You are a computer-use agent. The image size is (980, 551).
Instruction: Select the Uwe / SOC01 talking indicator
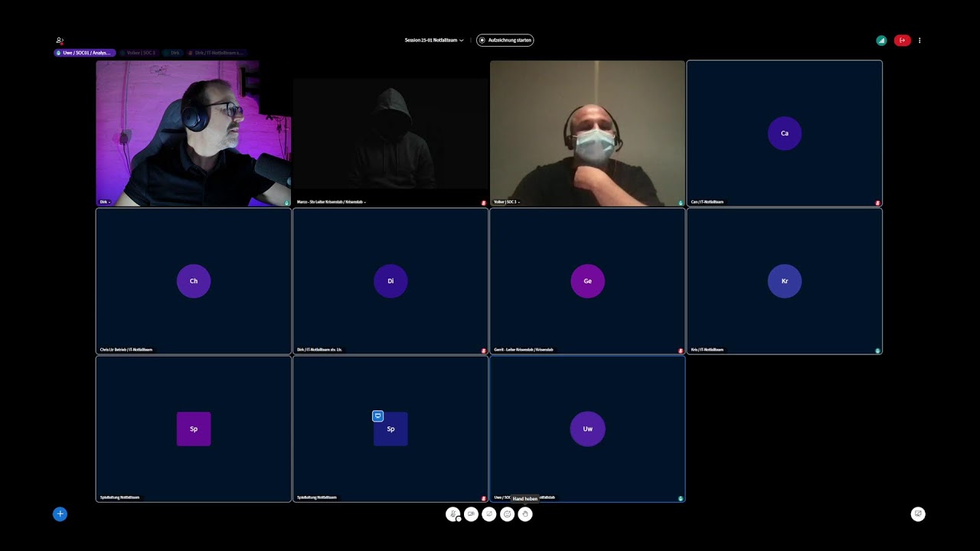[x=84, y=53]
